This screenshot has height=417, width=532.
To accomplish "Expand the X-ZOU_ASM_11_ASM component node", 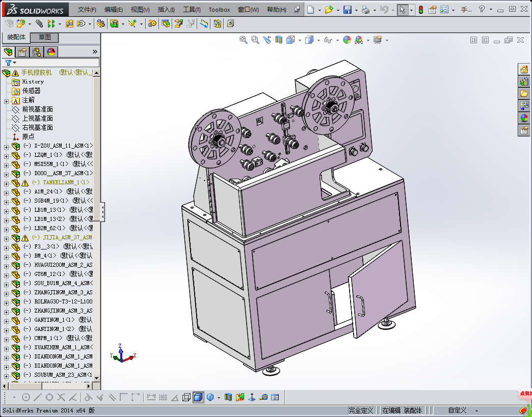I will 6,146.
